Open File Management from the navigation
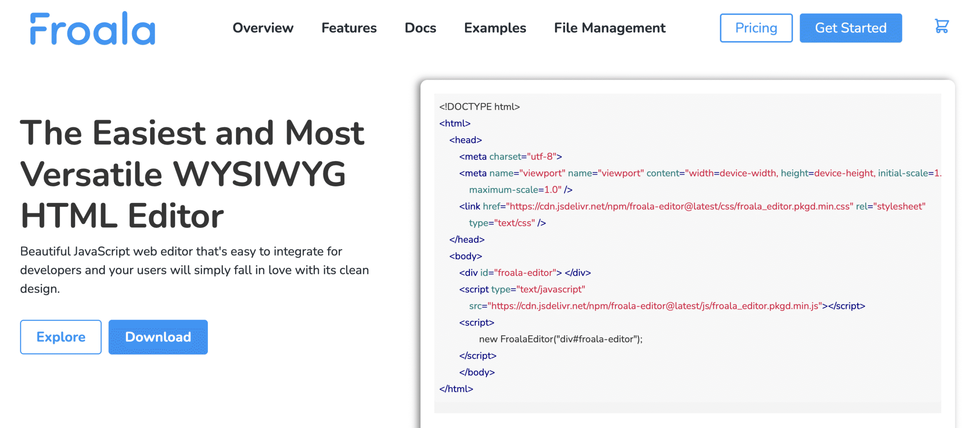 click(609, 28)
